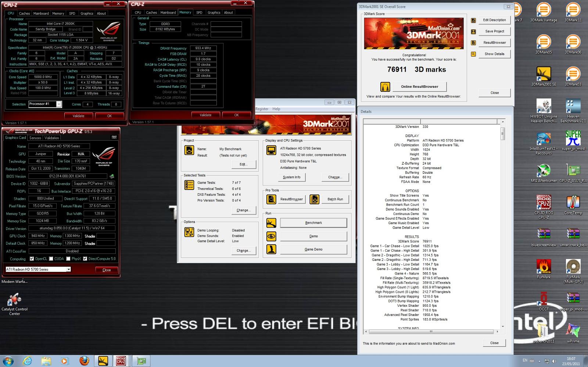Open super_pi_mod desktop icon
Screen dimensions: 588x367
point(573,141)
